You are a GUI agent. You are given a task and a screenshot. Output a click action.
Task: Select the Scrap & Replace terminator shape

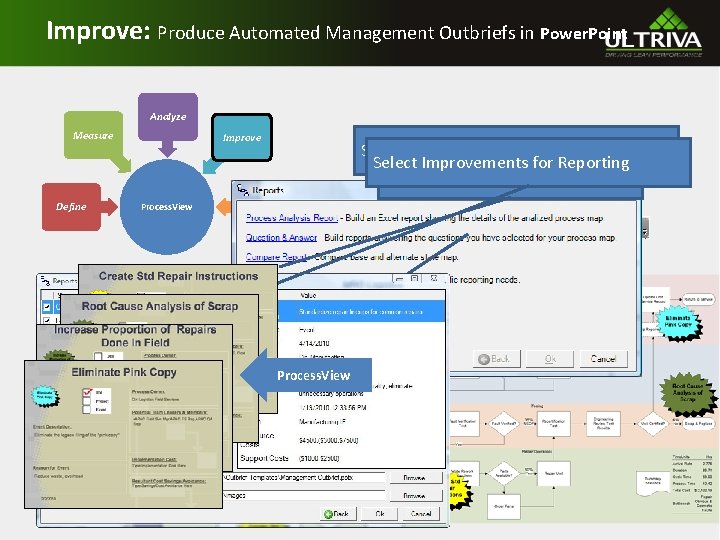698,423
